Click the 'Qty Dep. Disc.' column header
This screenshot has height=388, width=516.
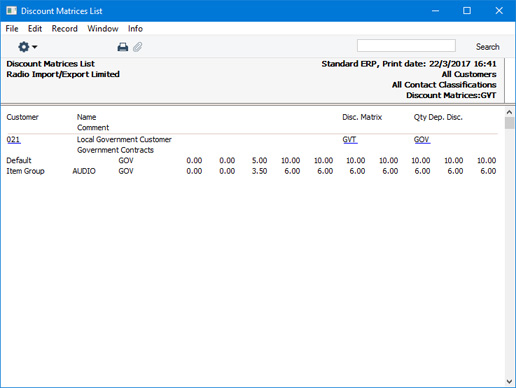click(438, 117)
